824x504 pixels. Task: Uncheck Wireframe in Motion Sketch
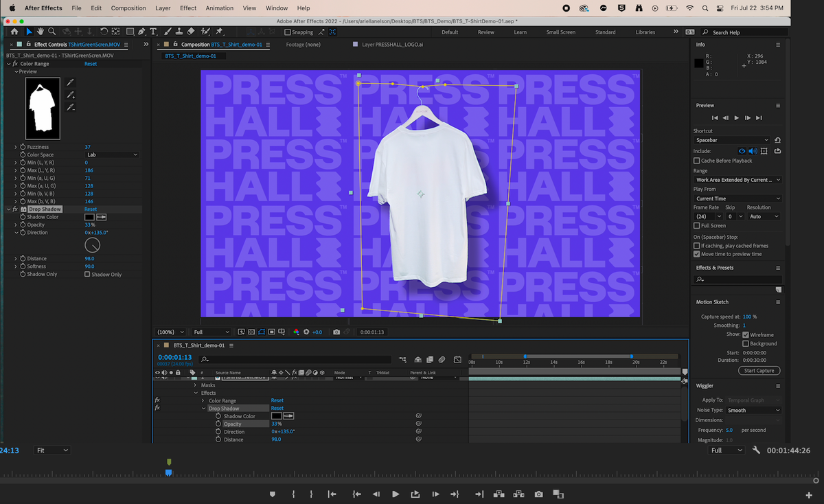746,335
